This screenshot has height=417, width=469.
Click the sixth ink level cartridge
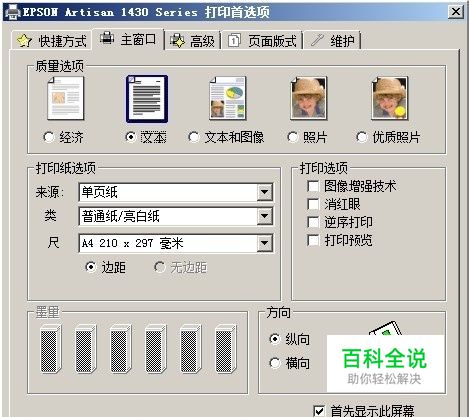pos(226,349)
